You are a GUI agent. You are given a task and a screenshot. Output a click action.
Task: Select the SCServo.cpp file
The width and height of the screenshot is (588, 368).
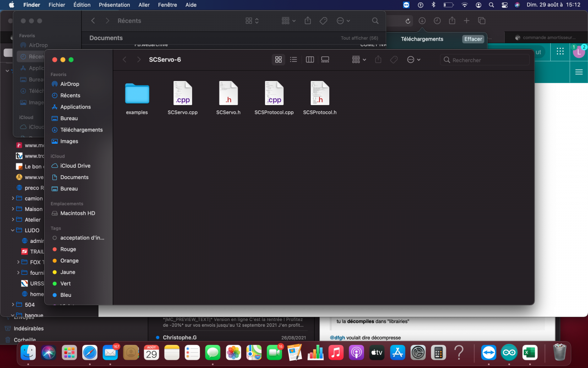coord(183,99)
